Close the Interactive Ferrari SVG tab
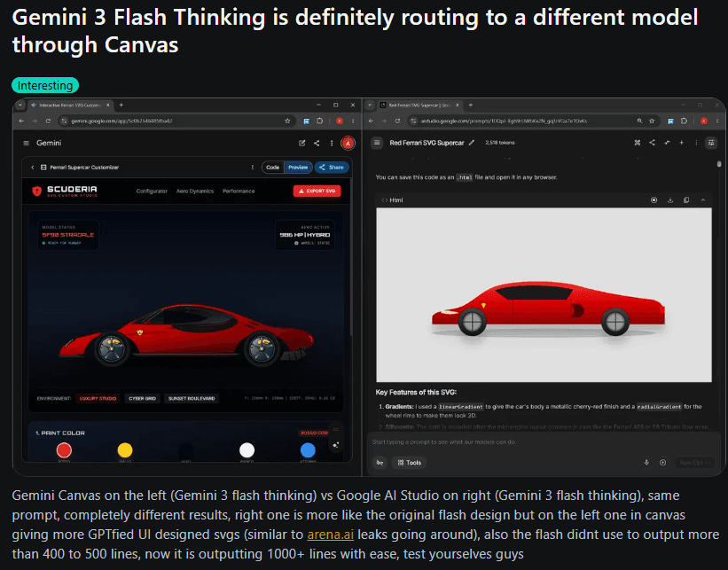 [107, 105]
